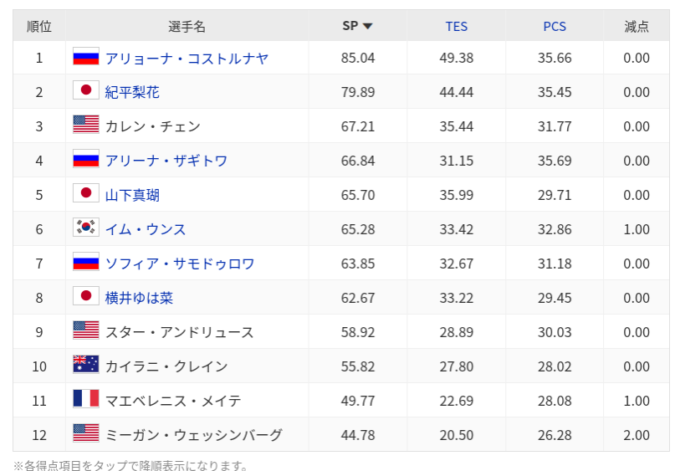The height and width of the screenshot is (471, 680).
Task: Sort table by TES column
Action: (x=456, y=26)
